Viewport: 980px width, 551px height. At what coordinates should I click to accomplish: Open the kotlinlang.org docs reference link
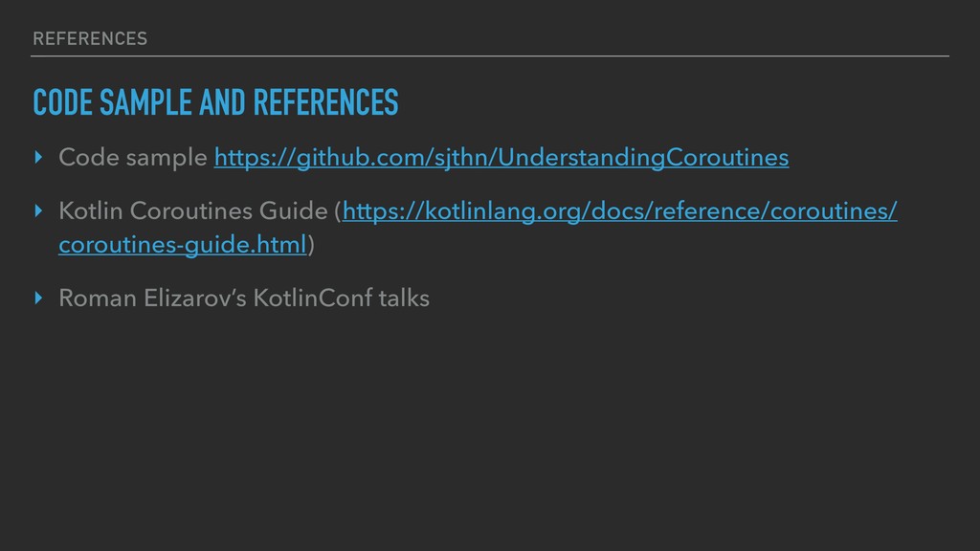(620, 210)
